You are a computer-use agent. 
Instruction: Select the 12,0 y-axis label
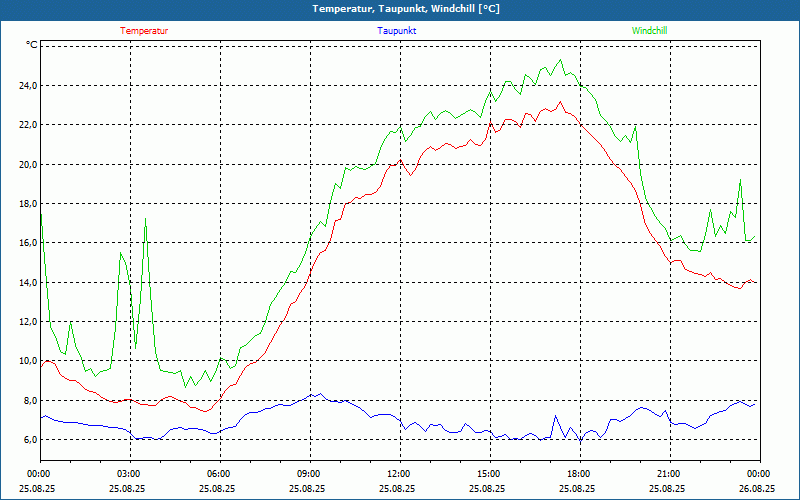point(28,321)
